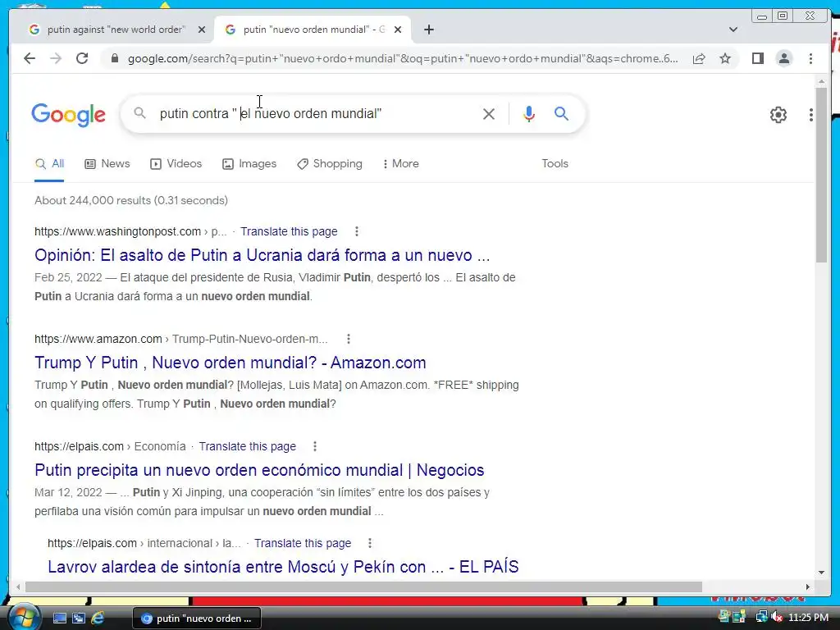Switch to News results

pos(107,163)
